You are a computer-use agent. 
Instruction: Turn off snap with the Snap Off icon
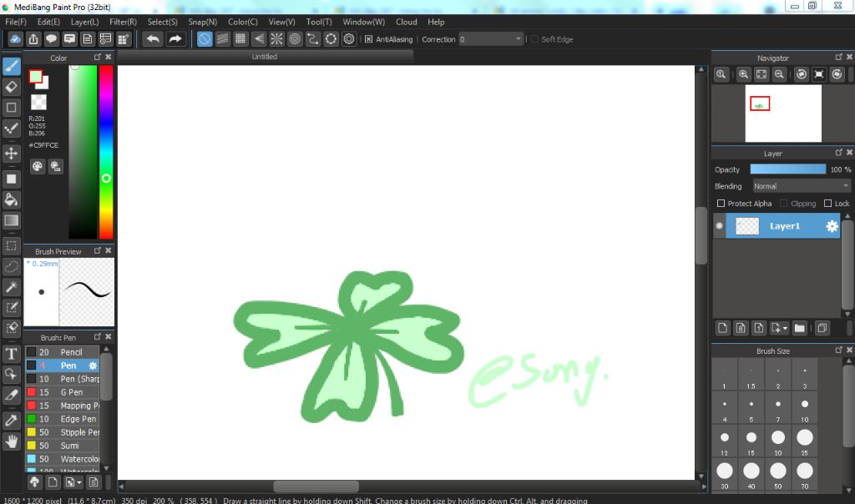[205, 38]
